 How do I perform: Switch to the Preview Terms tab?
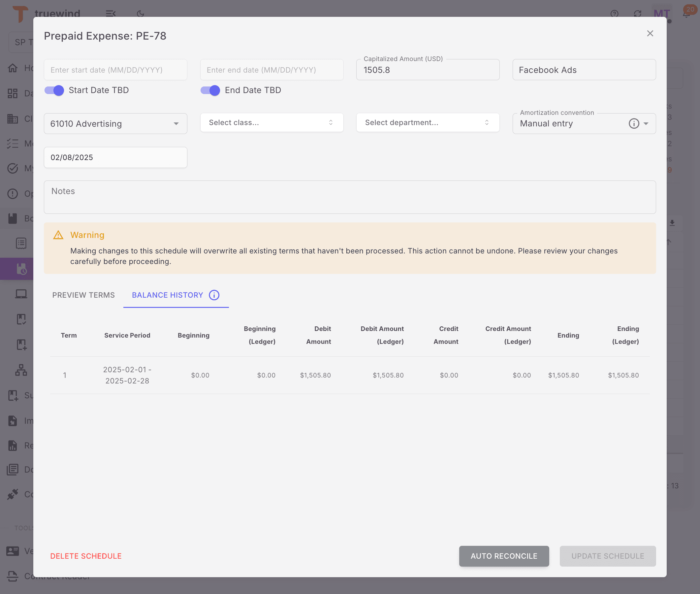pyautogui.click(x=83, y=295)
